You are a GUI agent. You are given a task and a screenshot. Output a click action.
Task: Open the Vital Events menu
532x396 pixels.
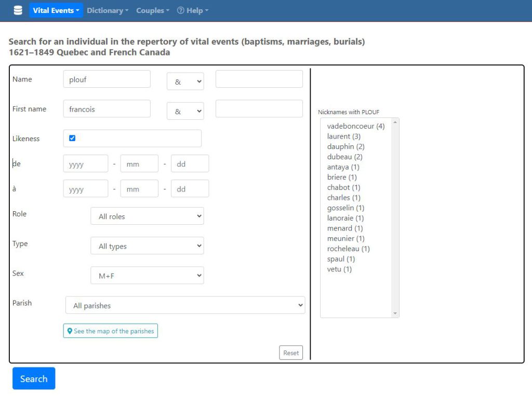click(56, 10)
